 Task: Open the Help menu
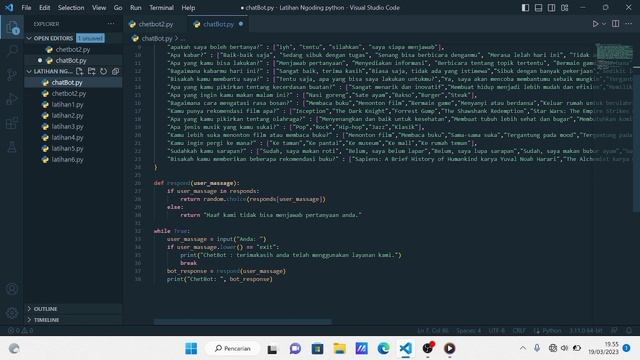point(188,8)
